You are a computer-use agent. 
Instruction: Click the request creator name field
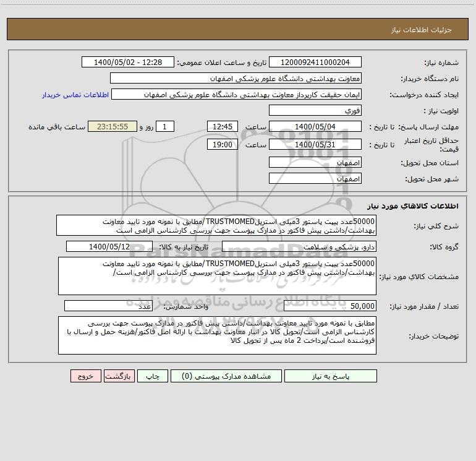point(237,95)
